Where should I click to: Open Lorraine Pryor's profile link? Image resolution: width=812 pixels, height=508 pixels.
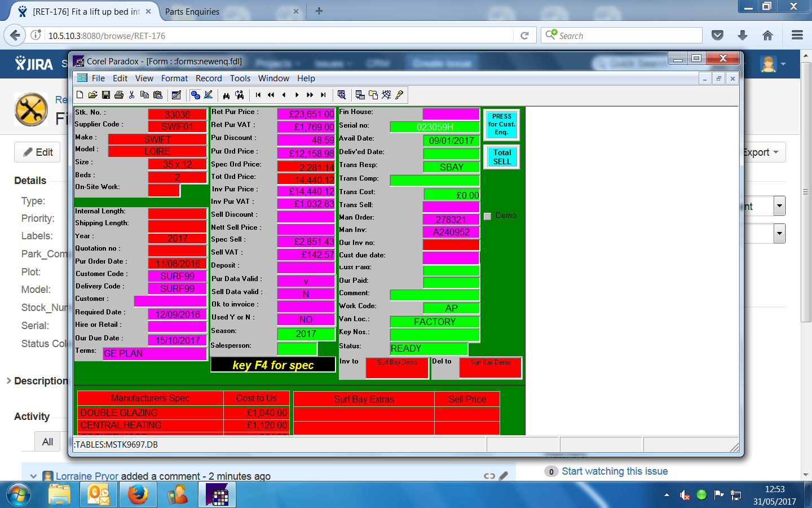87,476
